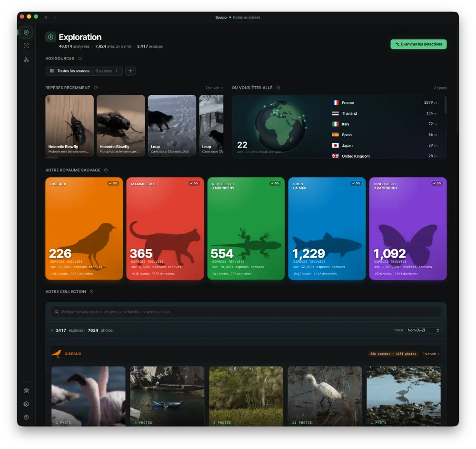Select United Kingdom in the country list
Viewport: 476px width, 449px height.
tap(386, 156)
